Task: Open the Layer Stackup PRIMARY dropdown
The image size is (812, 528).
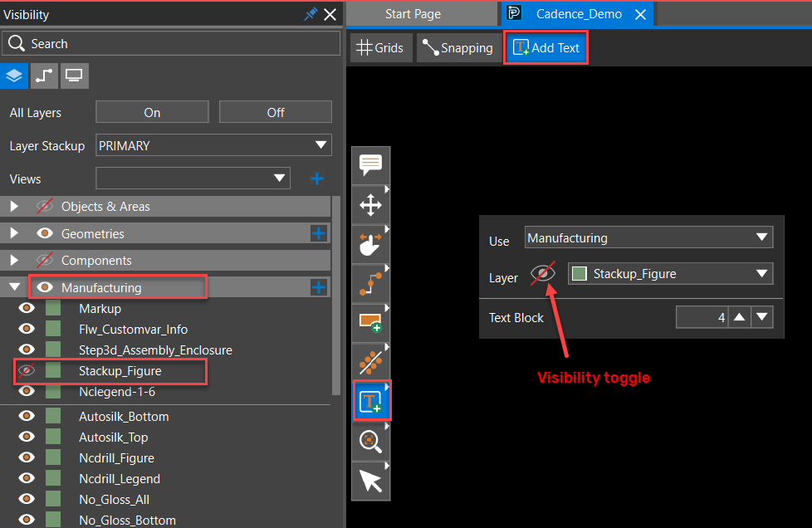Action: coord(213,145)
